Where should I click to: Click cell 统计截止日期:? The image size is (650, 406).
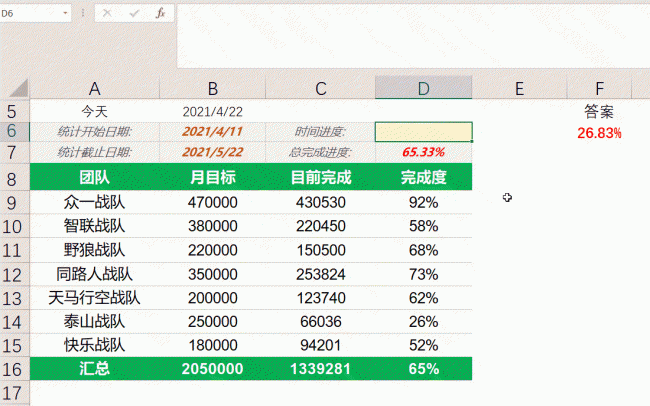(x=95, y=152)
